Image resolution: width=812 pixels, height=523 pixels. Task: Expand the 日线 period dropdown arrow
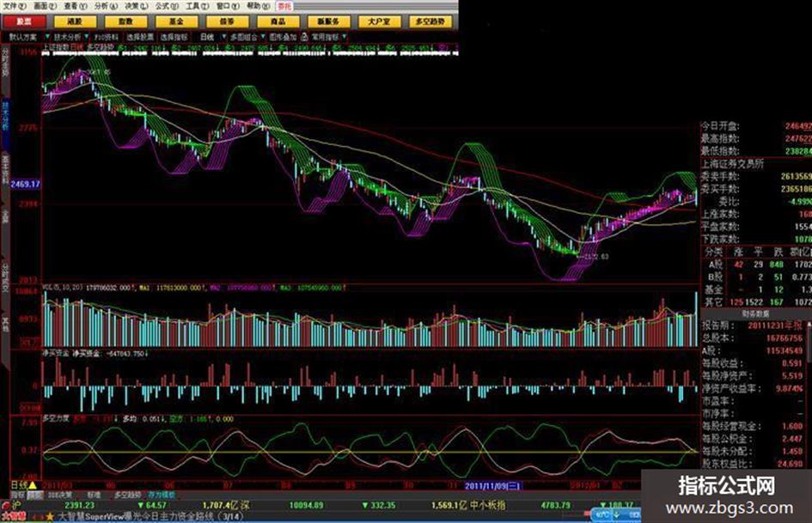pyautogui.click(x=223, y=37)
